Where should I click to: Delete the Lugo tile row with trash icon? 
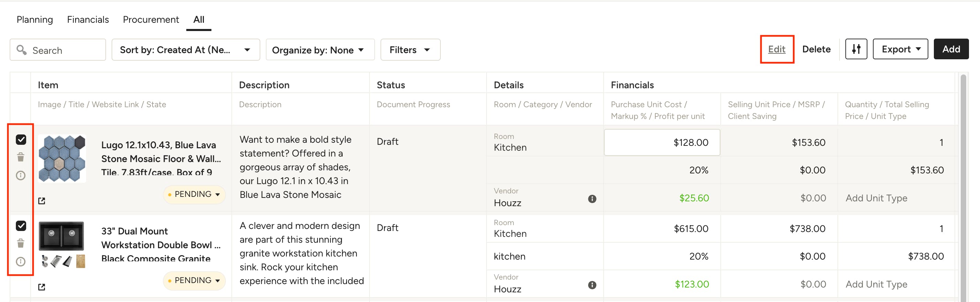point(21,157)
